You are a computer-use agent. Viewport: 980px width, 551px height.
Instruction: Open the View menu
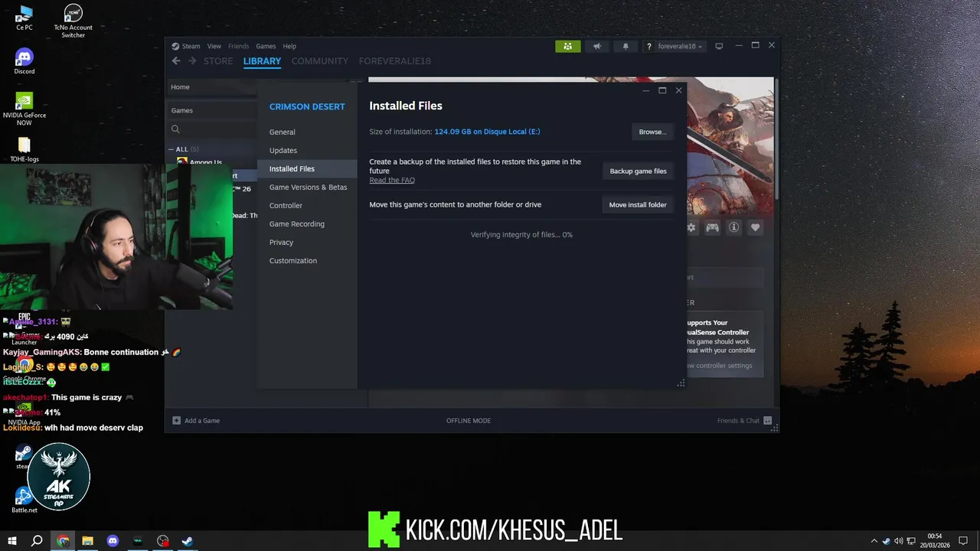214,46
